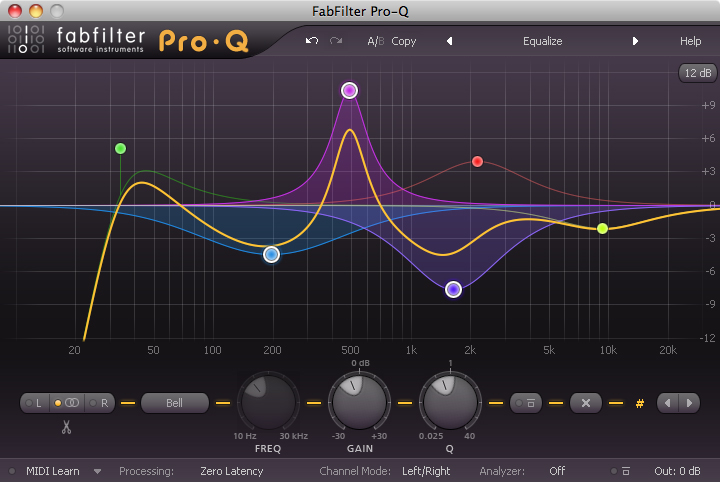Open the Equalize preset menu

click(x=542, y=41)
